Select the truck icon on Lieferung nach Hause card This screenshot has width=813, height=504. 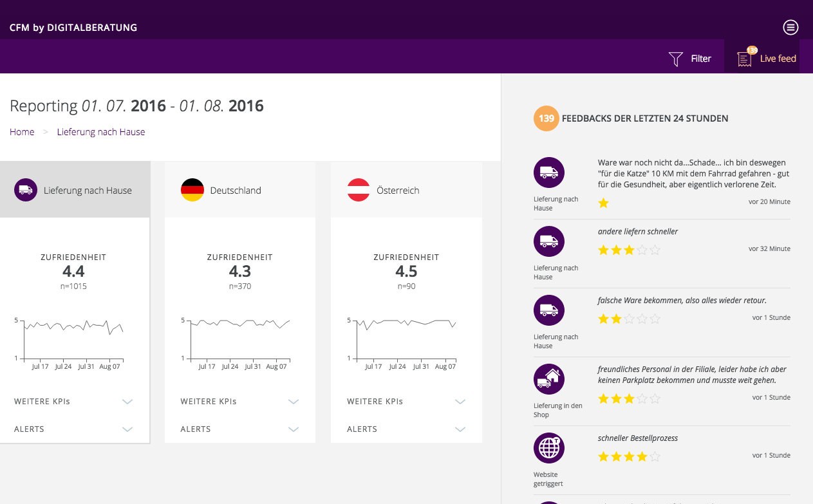(26, 190)
